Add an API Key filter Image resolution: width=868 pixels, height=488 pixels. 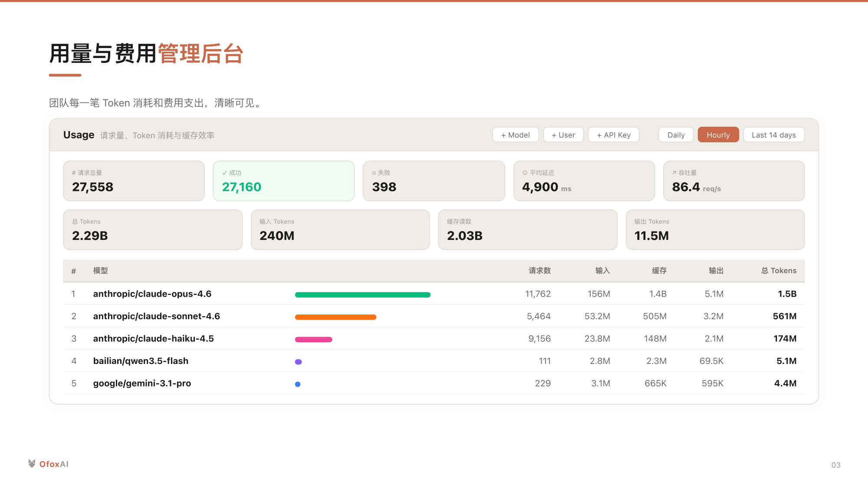pyautogui.click(x=613, y=135)
